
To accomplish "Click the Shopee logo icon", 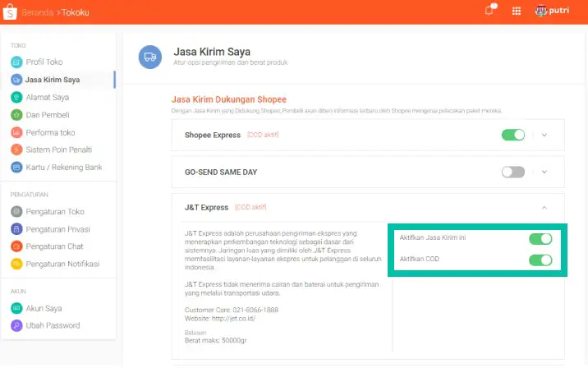I will tap(10, 11).
